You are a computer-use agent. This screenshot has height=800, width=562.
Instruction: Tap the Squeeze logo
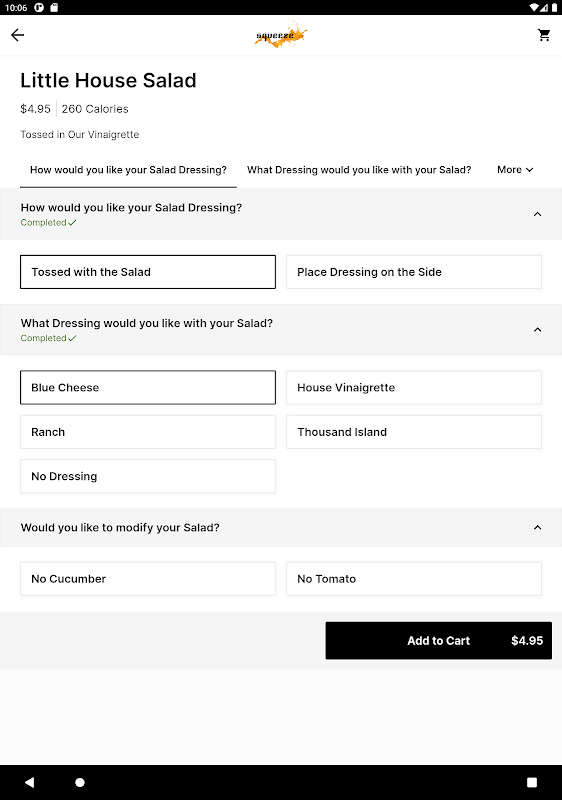pyautogui.click(x=281, y=35)
